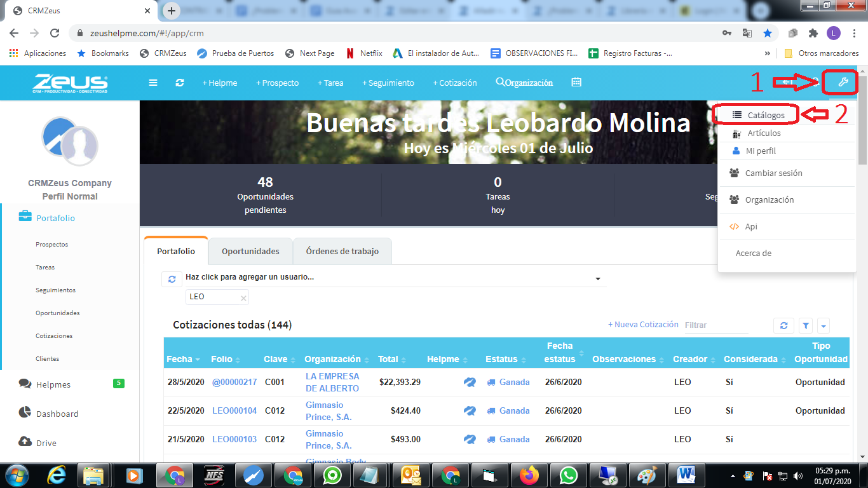Screen dimensions: 868x488
Task: Click the funnel filter icon above the quotes table
Action: (x=805, y=325)
